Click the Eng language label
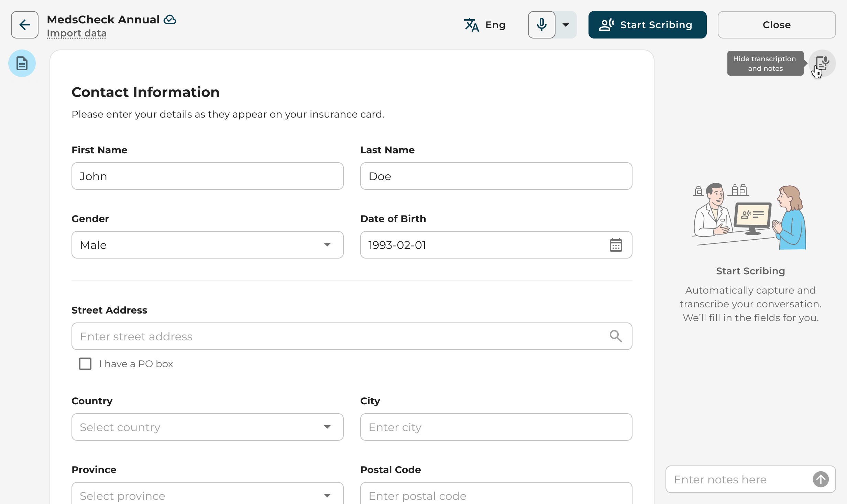The height and width of the screenshot is (504, 847). [495, 25]
